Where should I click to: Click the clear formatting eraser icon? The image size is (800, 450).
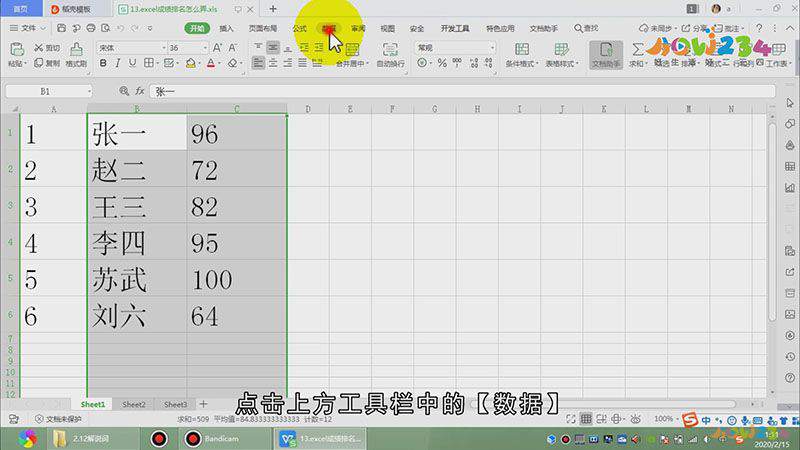click(233, 63)
